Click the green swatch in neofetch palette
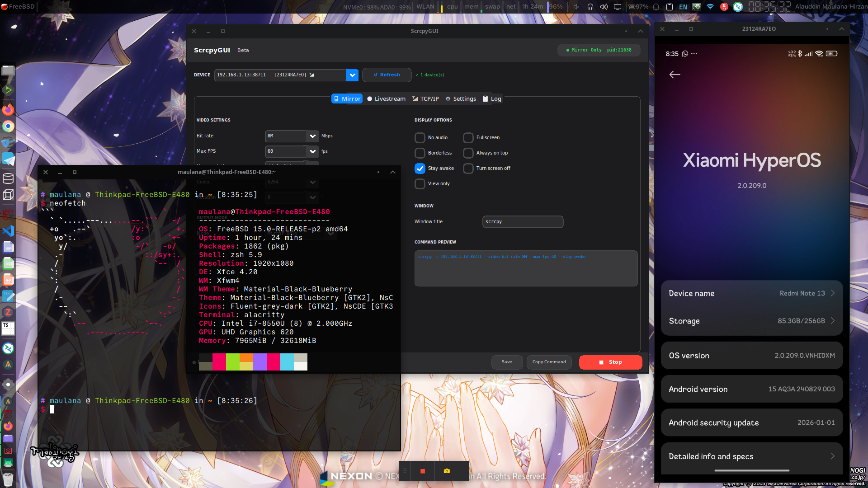 [232, 362]
